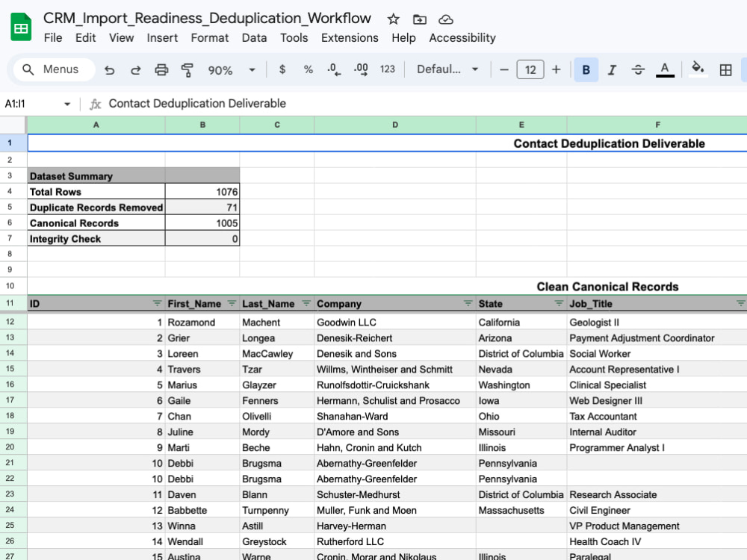Increase decimal places
This screenshot has height=560, width=747.
(361, 69)
